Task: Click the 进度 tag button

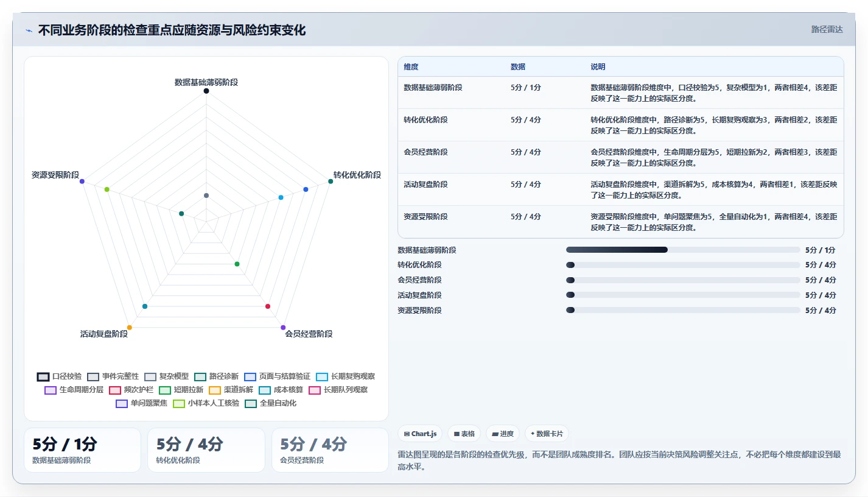Action: point(502,434)
